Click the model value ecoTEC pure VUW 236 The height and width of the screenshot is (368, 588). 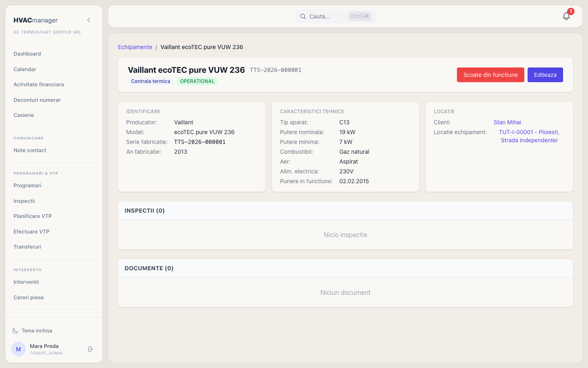204,132
